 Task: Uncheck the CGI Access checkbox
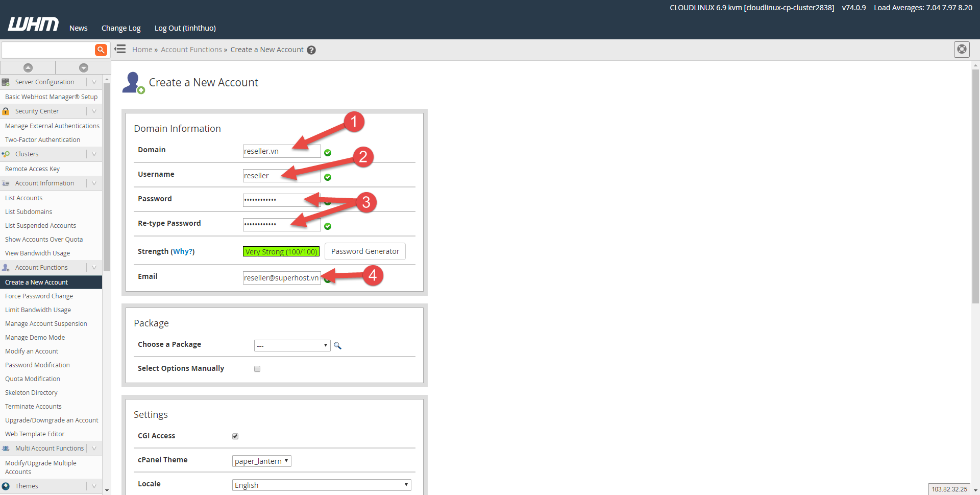[235, 436]
